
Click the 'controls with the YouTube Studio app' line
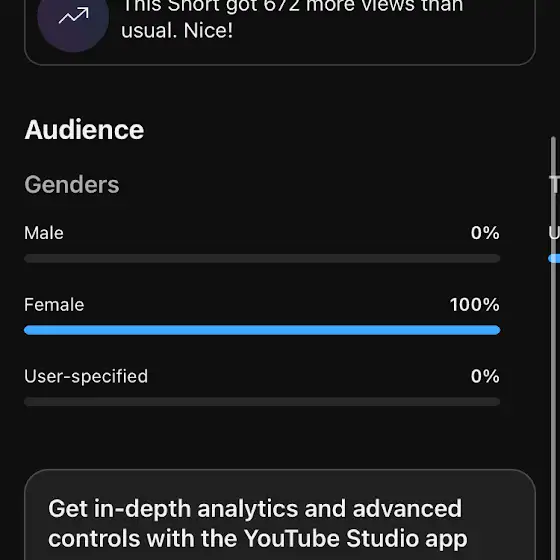tap(258, 539)
